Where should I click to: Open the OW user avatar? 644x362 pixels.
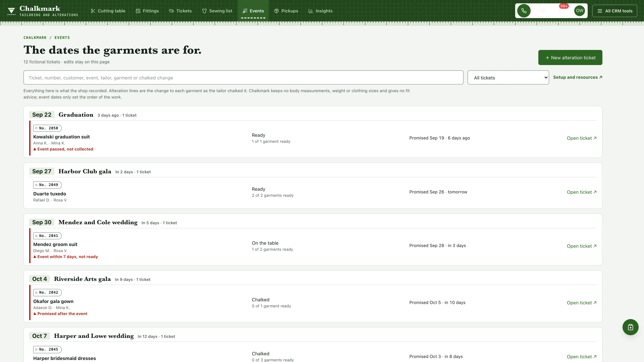[x=579, y=11]
